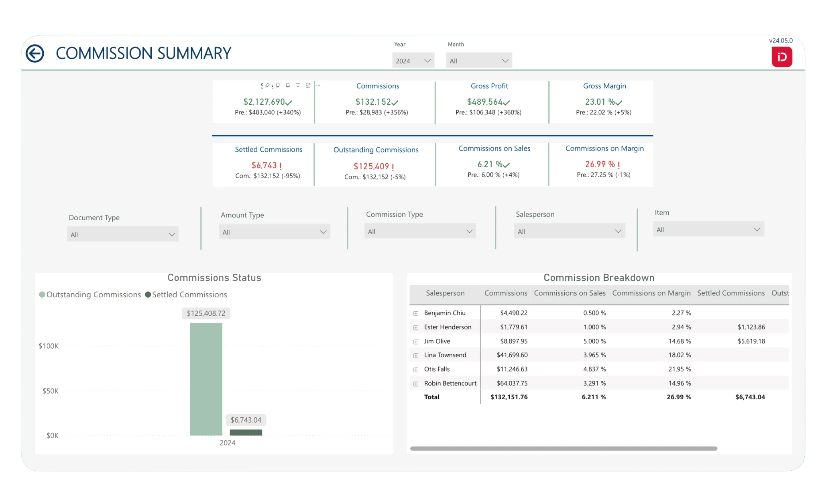Screen dimensions: 822x504
Task: Pin the Sales card visual
Action: pos(267,85)
